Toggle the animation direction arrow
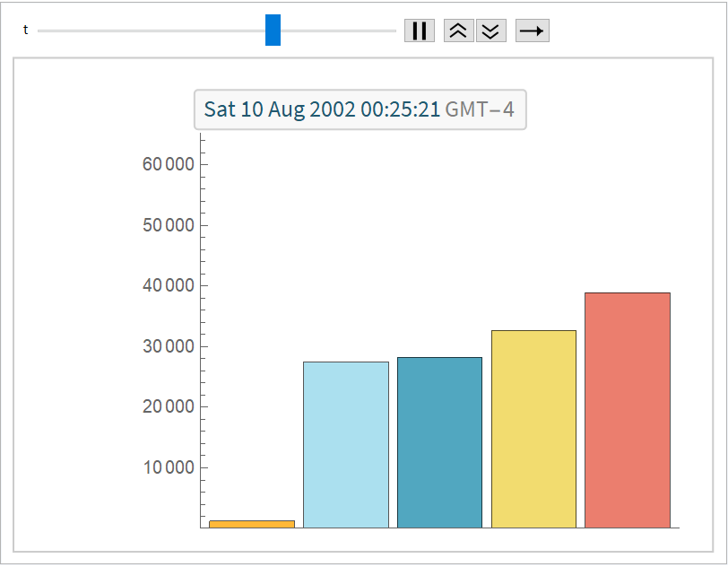Image resolution: width=728 pixels, height=567 pixels. coord(532,31)
